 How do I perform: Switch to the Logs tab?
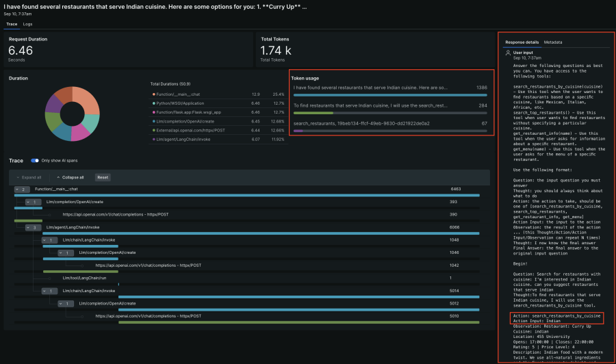[28, 24]
